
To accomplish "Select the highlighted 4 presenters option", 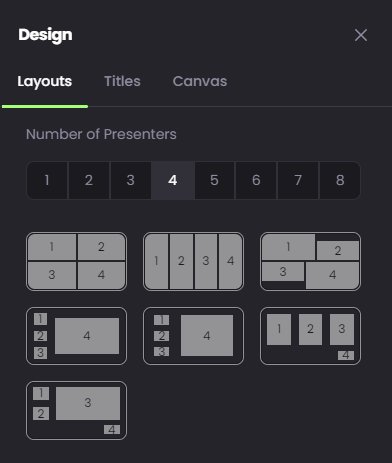I will coord(173,180).
